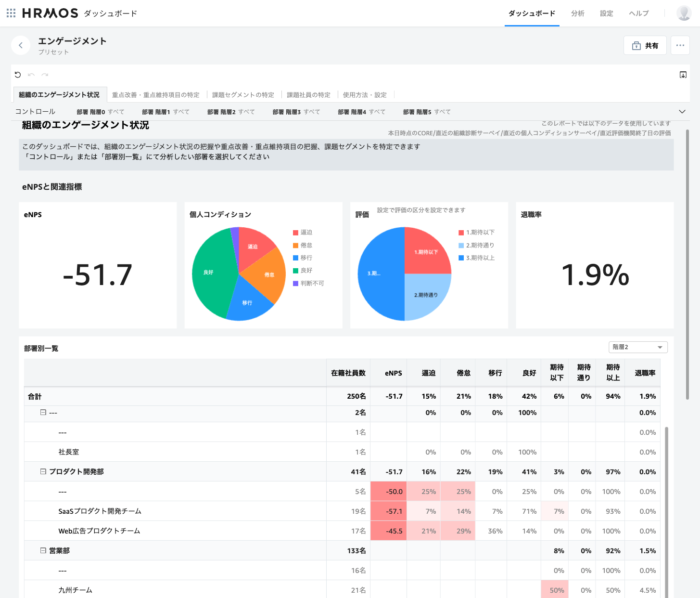The width and height of the screenshot is (700, 598).
Task: Click the undo arrow icon
Action: click(x=31, y=75)
